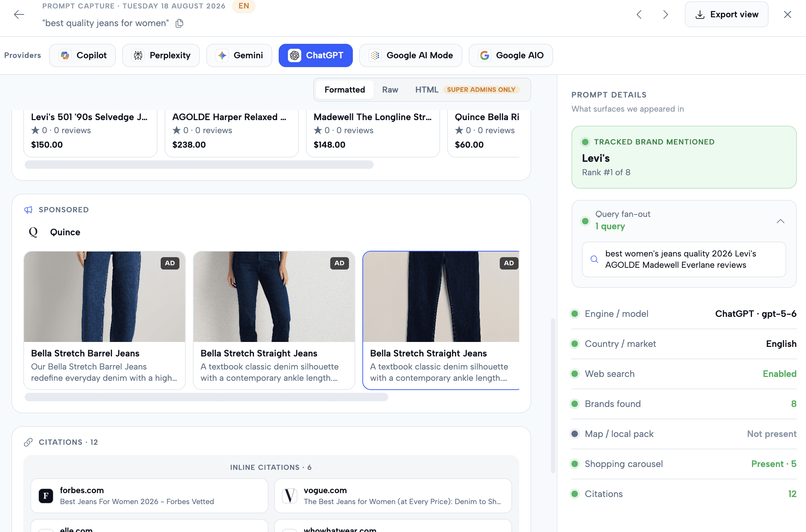Click Map / local pack Not present
Image resolution: width=806 pixels, height=532 pixels.
772,434
